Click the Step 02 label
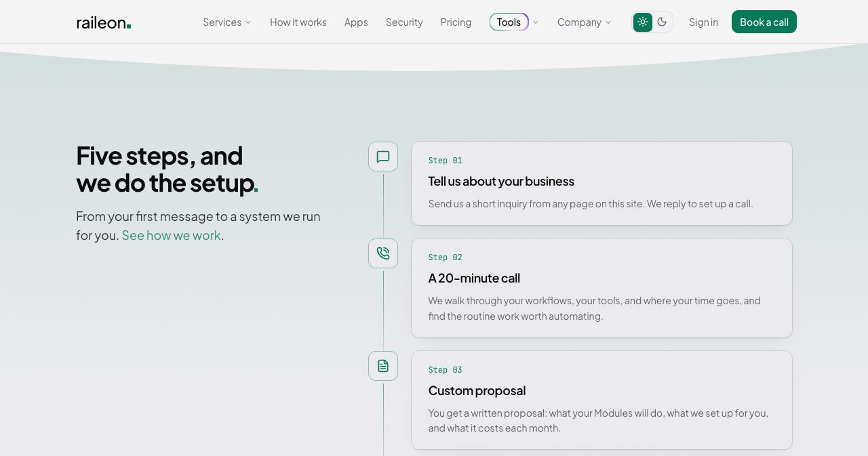Image resolution: width=868 pixels, height=456 pixels. 445,257
